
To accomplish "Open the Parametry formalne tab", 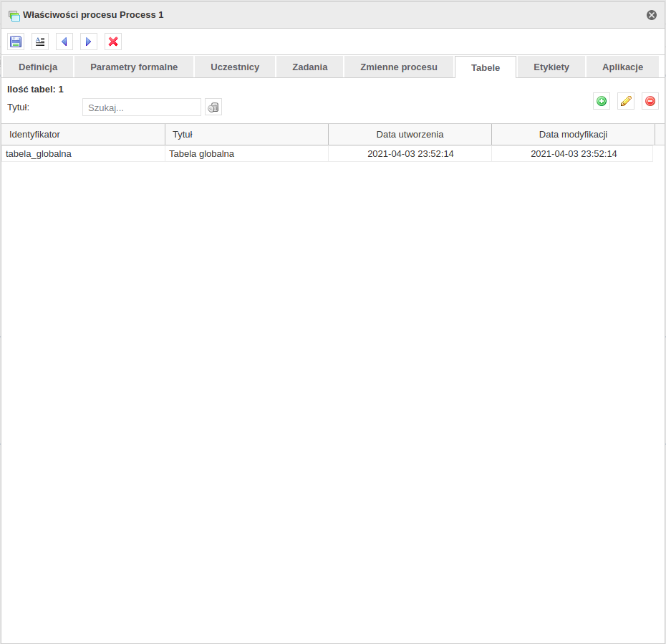I will click(134, 67).
